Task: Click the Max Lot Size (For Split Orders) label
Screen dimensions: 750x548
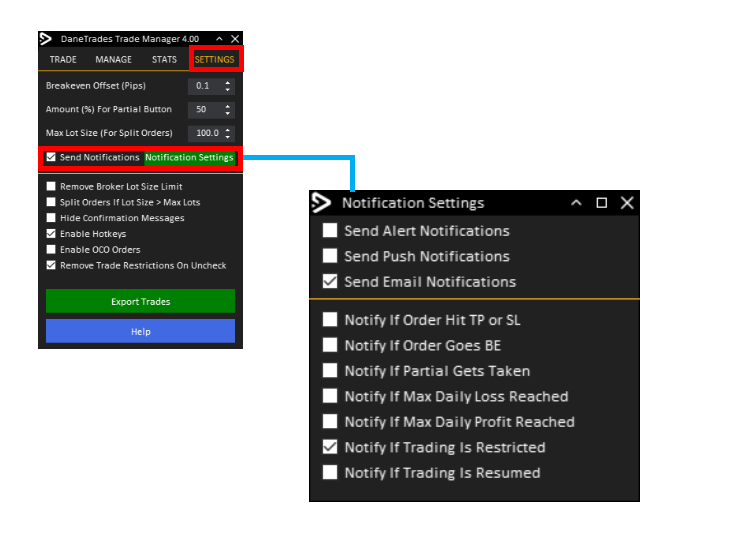Action: pos(109,133)
